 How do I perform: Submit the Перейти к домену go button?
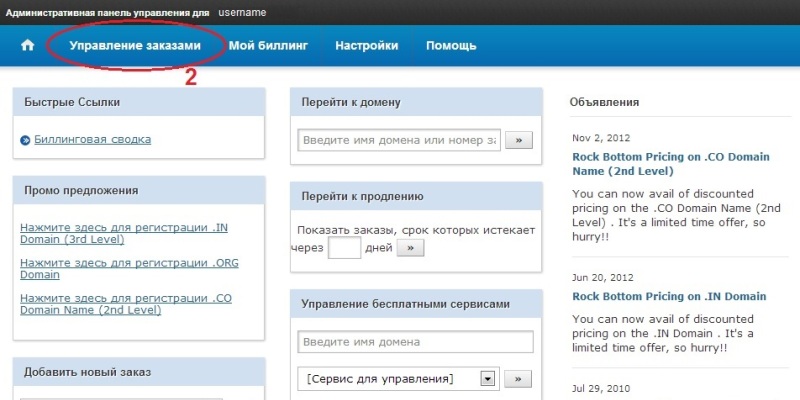pos(519,140)
